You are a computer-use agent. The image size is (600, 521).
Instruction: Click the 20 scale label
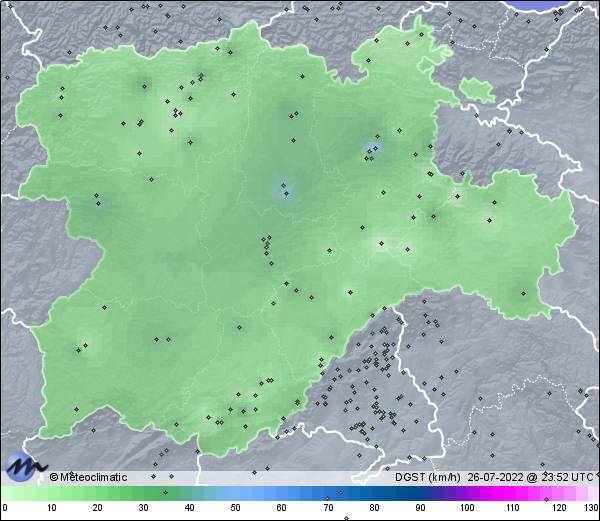click(x=98, y=507)
